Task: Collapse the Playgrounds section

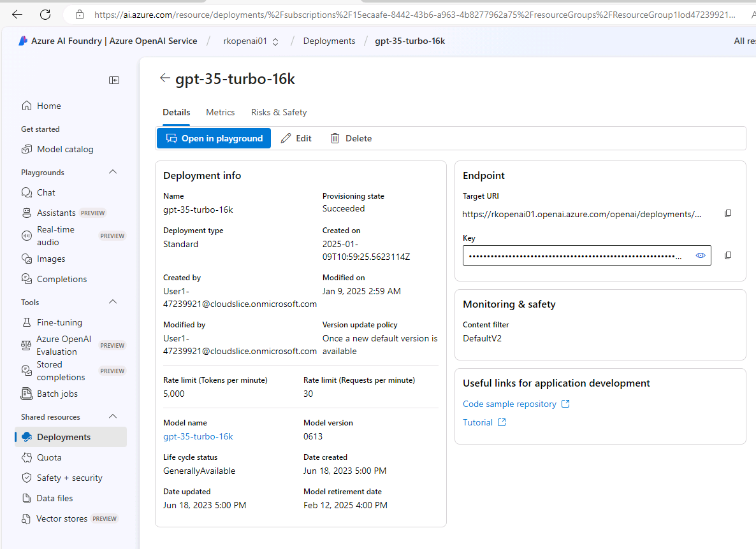Action: click(113, 172)
